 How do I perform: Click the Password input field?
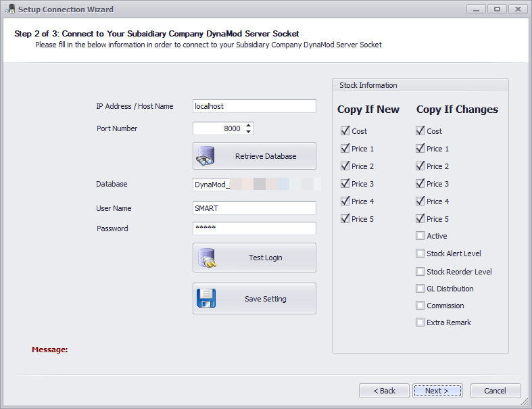[x=254, y=228]
